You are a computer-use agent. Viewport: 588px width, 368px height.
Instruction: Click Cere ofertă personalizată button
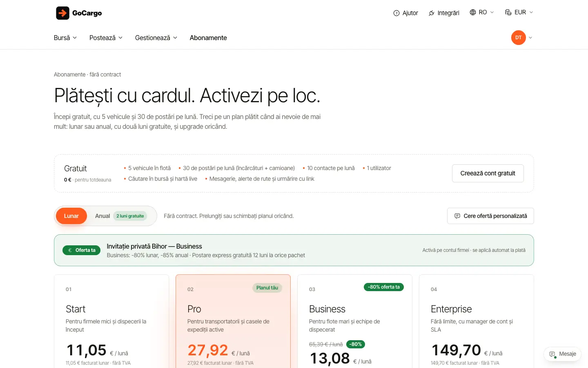coord(490,216)
